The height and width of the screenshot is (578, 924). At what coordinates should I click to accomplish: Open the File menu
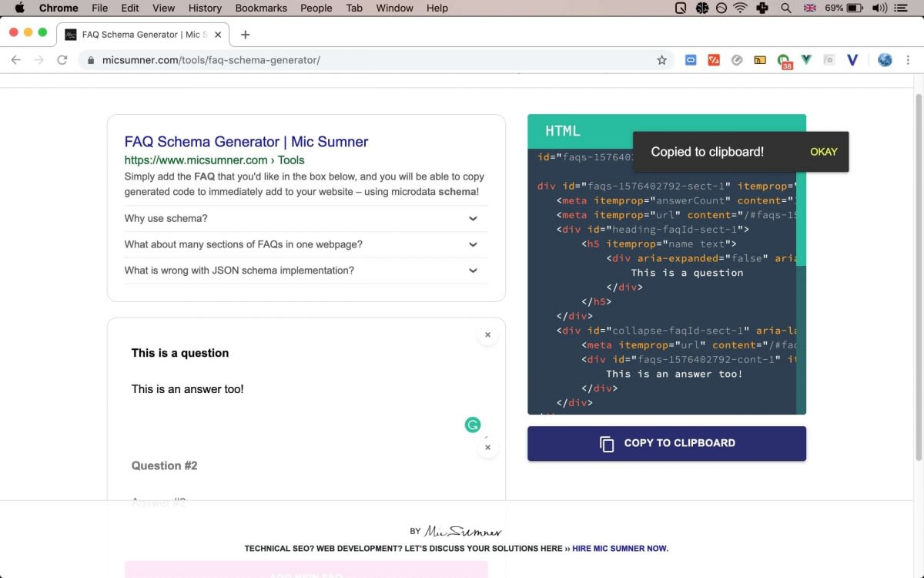pos(99,8)
